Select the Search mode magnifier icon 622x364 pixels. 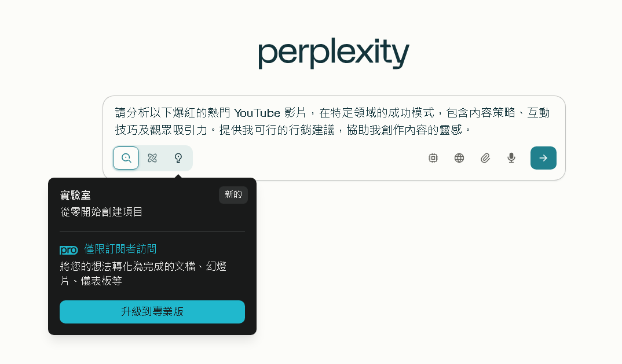[126, 158]
